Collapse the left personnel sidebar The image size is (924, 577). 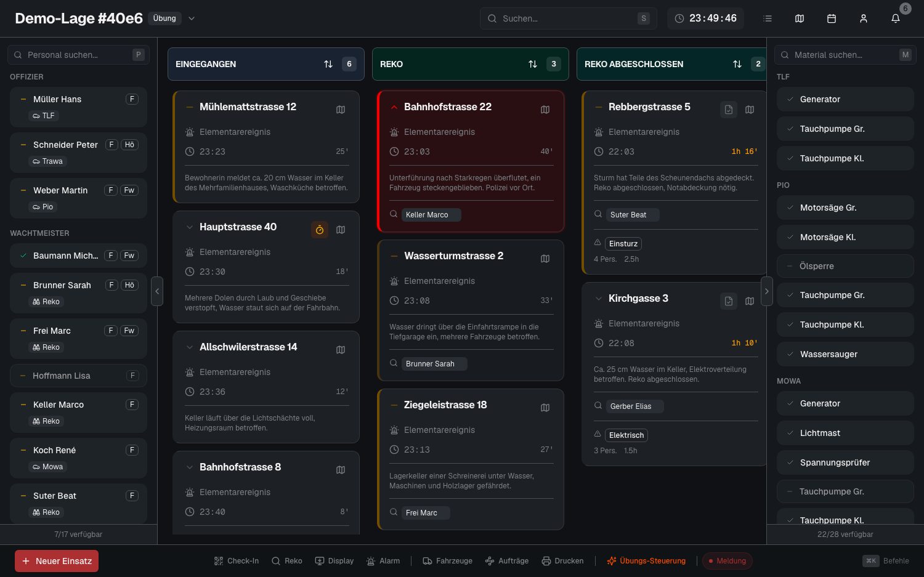coord(157,291)
